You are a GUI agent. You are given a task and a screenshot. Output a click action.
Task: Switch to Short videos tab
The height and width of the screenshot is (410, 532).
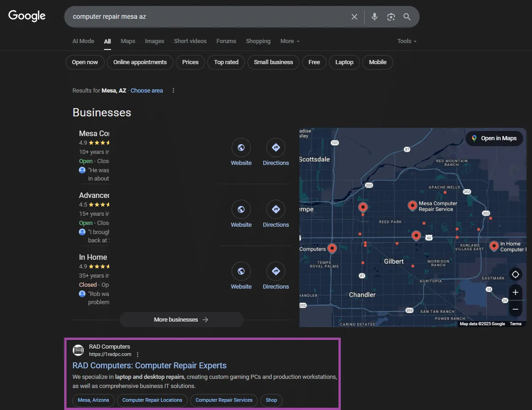(x=190, y=41)
